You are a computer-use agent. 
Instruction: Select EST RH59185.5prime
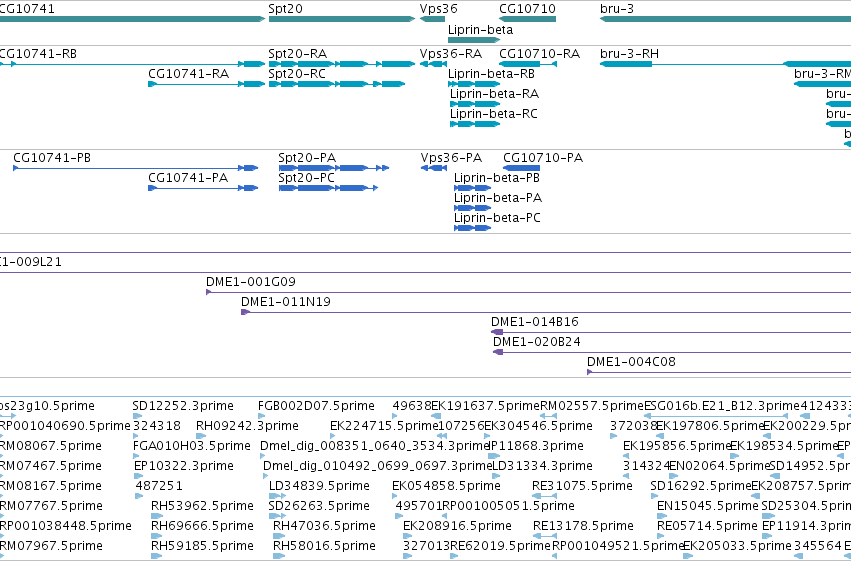point(202,546)
